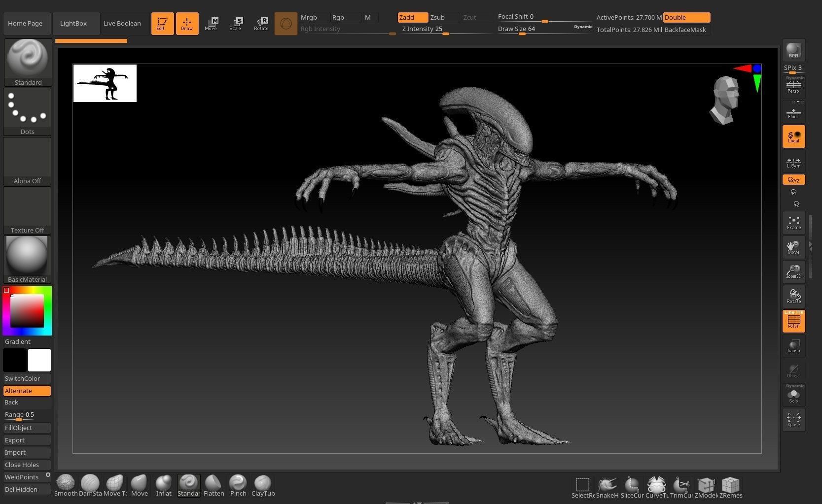Select the Flatten brush
822x504 pixels.
pyautogui.click(x=214, y=486)
